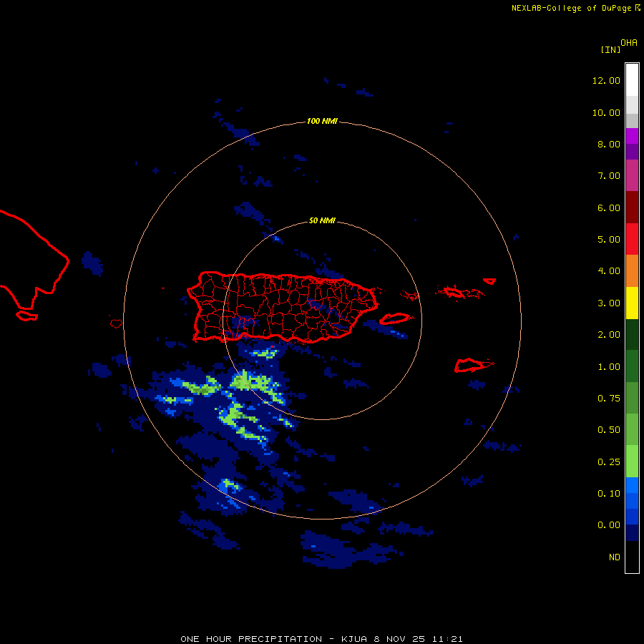Screen dimensions: 644x644
Task: Click the pink legend swatch
Action: tap(632, 176)
